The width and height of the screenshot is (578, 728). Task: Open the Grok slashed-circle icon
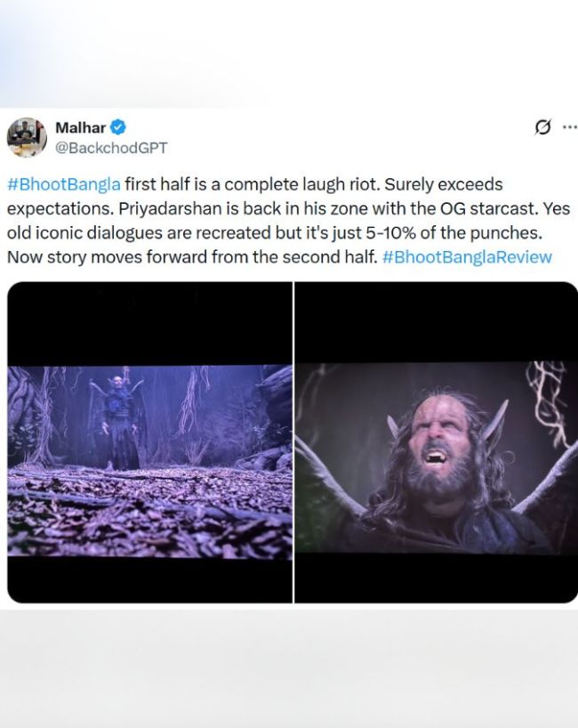pyautogui.click(x=542, y=126)
